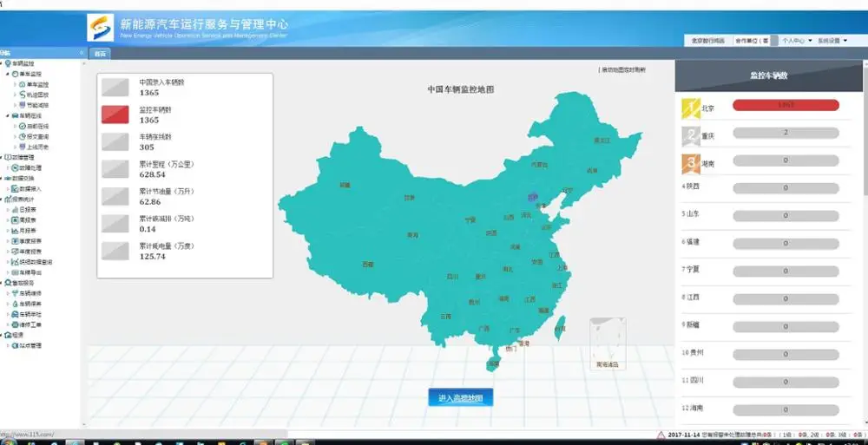Open the 单车监控 leaf node icon
The height and width of the screenshot is (445, 868).
coord(23,85)
